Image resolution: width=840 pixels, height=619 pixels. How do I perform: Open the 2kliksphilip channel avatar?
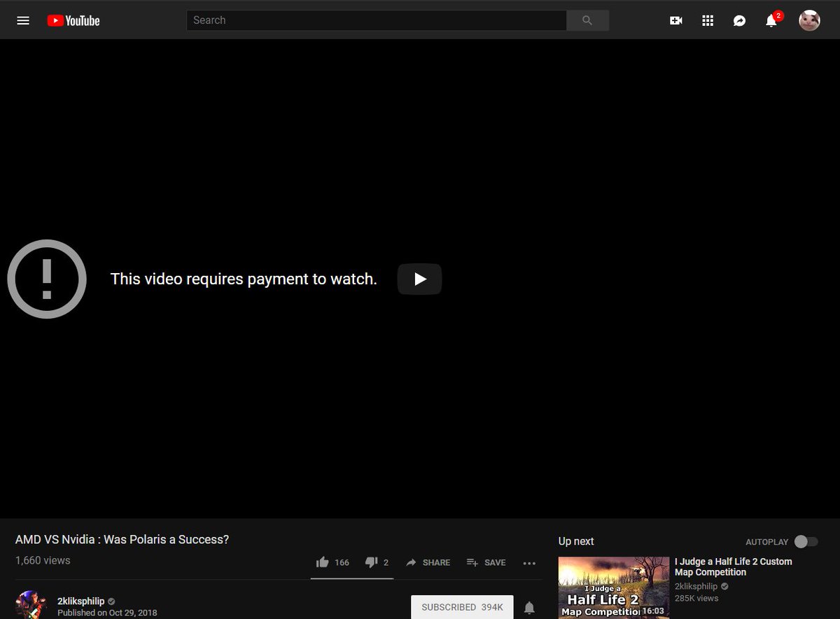pyautogui.click(x=32, y=605)
